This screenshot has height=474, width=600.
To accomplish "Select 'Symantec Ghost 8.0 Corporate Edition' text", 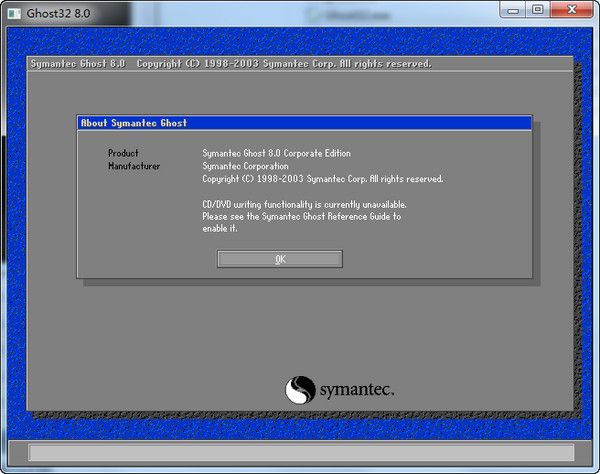I will point(276,153).
